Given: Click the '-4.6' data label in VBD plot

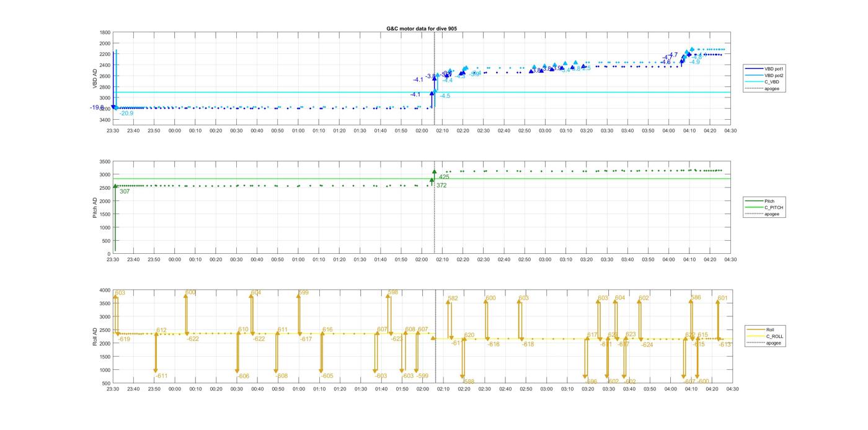Looking at the screenshot, I should 665,62.
